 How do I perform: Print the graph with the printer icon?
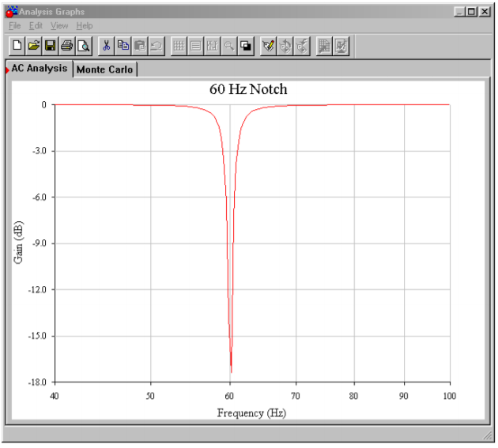click(67, 46)
